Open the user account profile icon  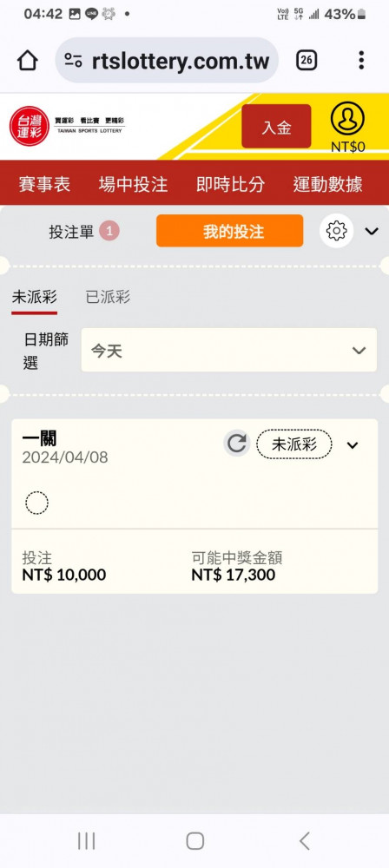coord(347,118)
